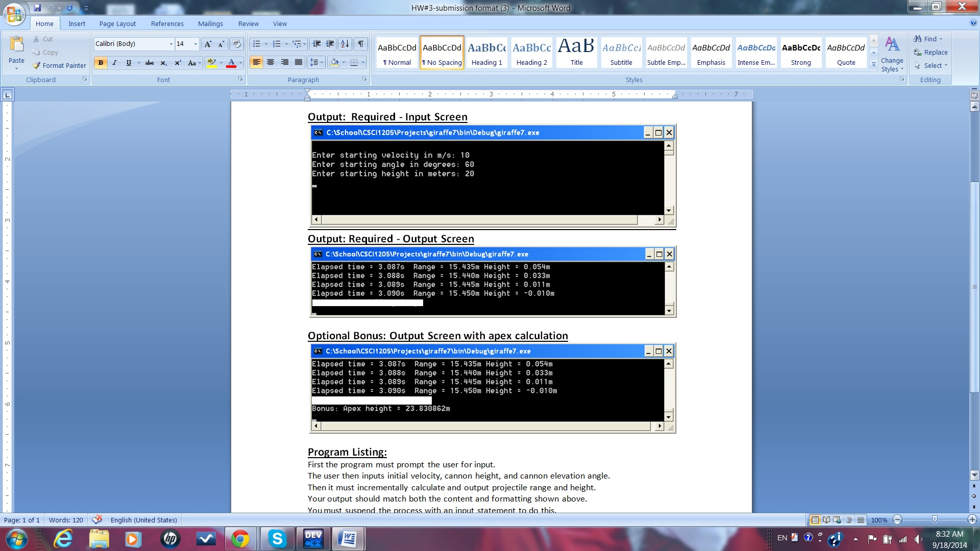Toggle Bold formatting
Screen dimensions: 980x551
coord(101,63)
